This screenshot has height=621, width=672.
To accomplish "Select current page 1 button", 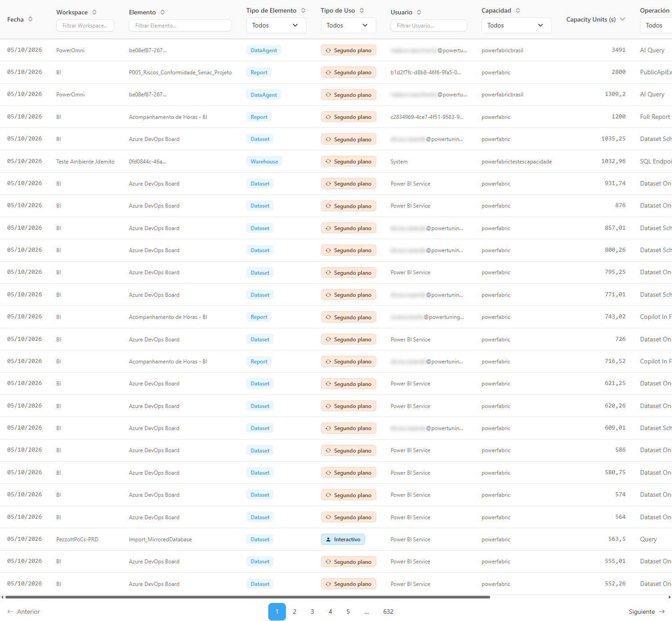I will click(277, 612).
